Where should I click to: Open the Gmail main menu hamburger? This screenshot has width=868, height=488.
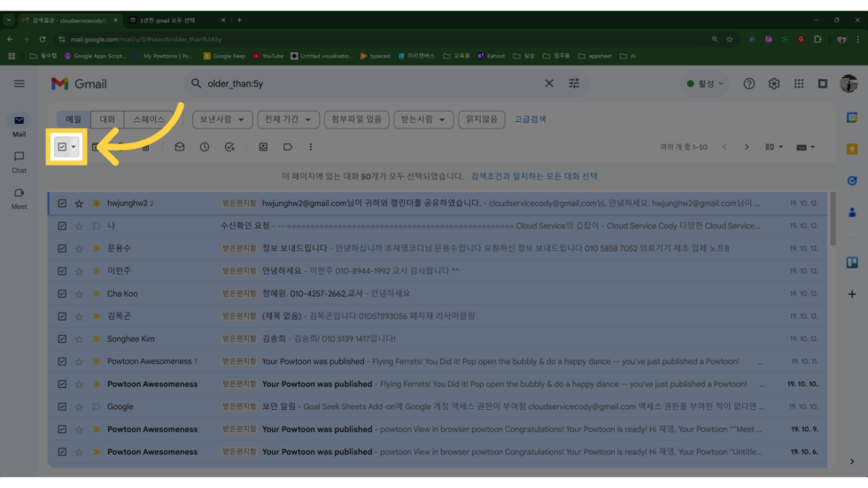pos(19,83)
